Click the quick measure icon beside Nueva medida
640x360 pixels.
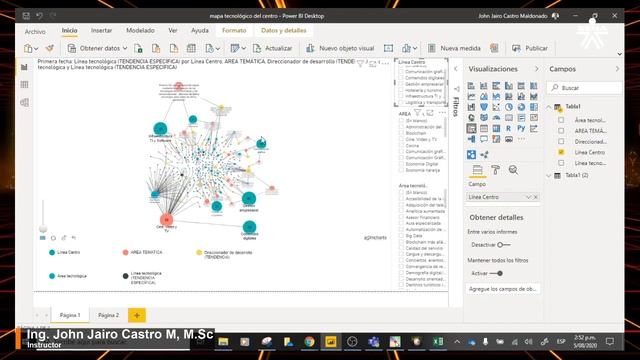494,48
